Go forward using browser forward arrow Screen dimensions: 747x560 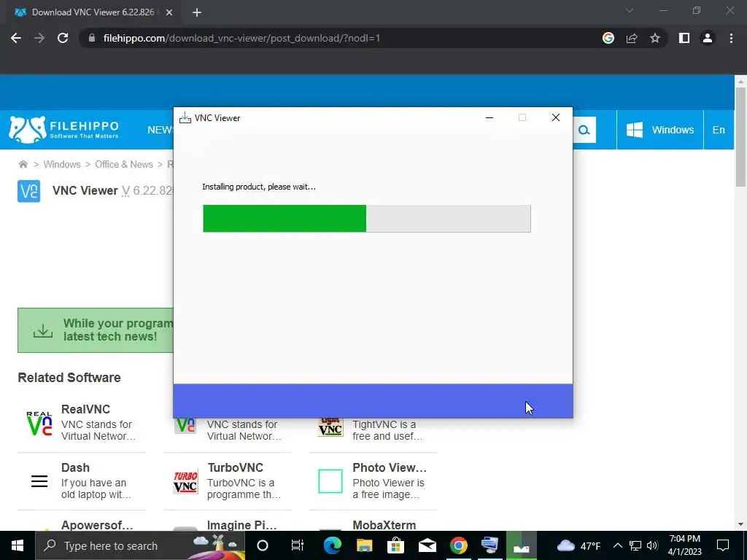pyautogui.click(x=39, y=38)
